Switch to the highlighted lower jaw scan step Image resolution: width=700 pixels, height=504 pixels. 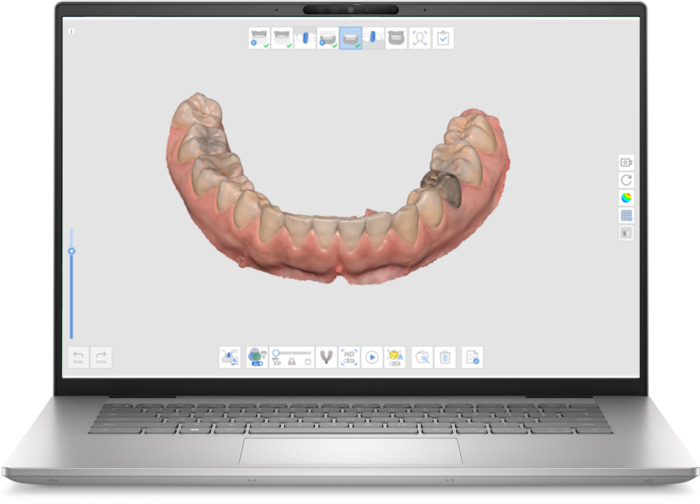coord(351,38)
